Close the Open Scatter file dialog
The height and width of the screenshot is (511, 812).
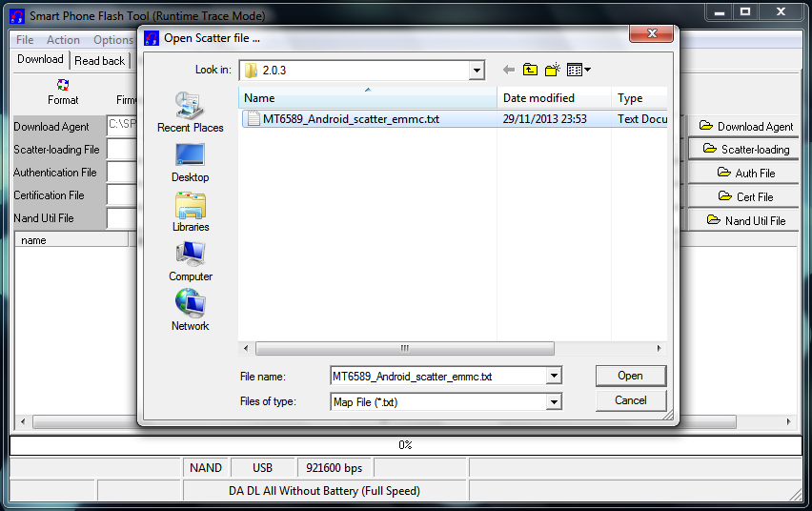(652, 33)
